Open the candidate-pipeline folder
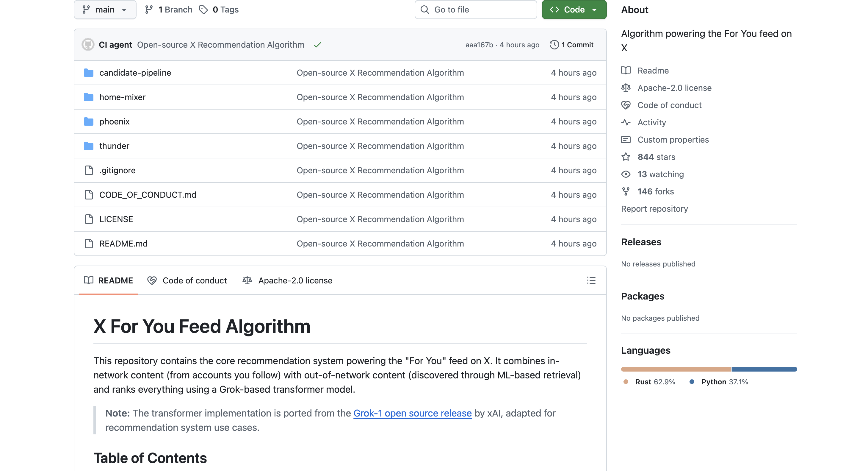Viewport: 868px width, 471px height. click(135, 72)
